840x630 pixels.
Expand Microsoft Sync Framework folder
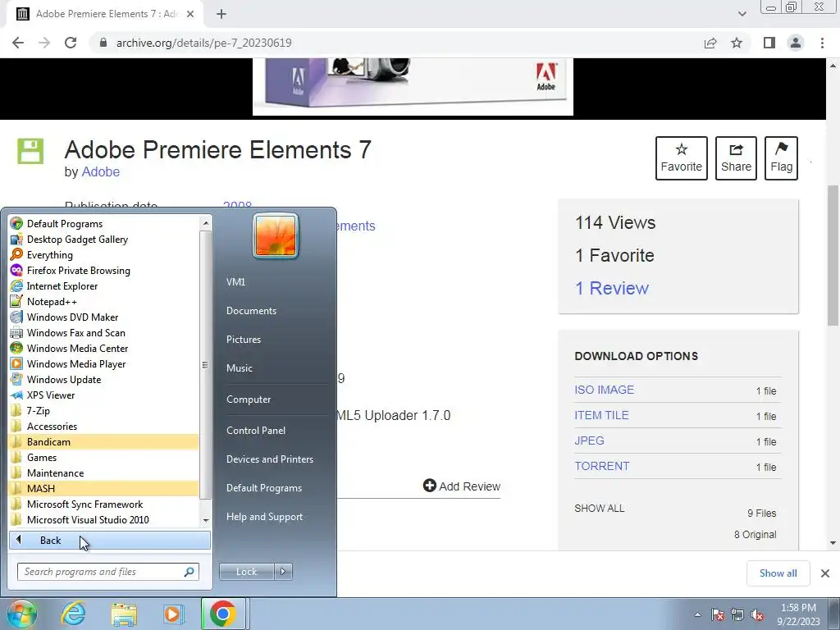(104, 504)
